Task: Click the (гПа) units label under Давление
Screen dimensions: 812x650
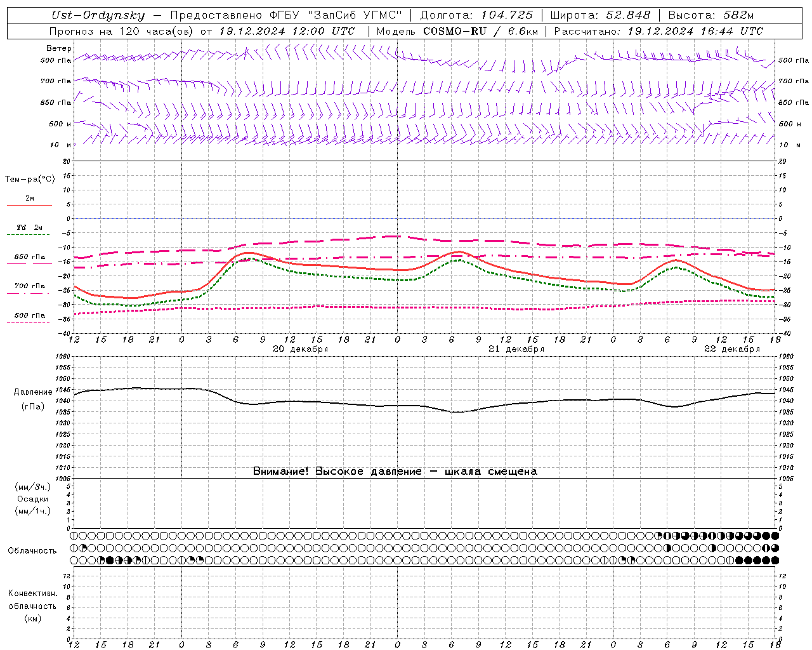Action: click(x=33, y=406)
